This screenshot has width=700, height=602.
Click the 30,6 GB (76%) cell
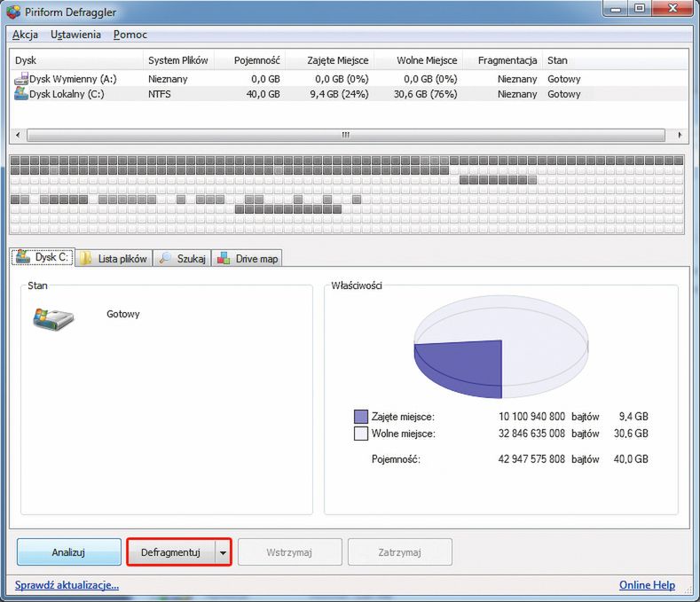click(x=426, y=94)
